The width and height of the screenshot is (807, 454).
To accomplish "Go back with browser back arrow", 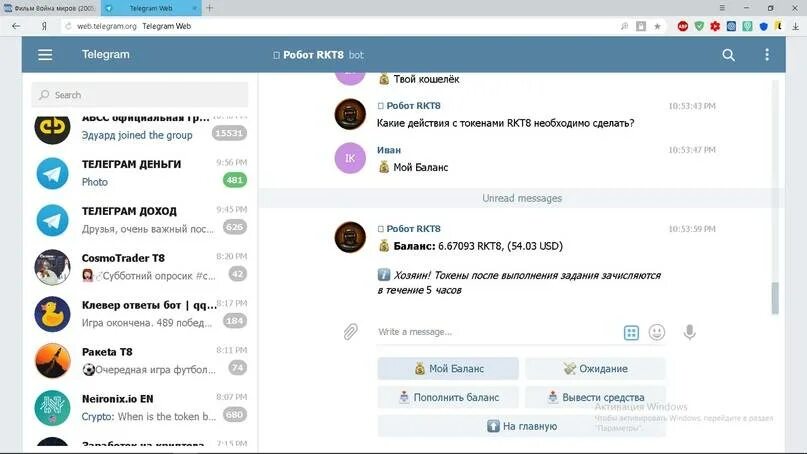I will click(16, 26).
